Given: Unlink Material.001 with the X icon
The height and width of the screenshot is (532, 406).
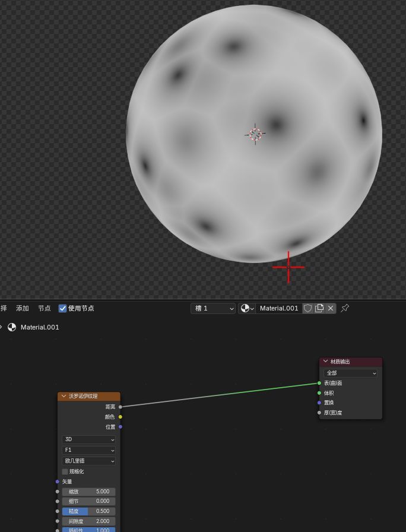Looking at the screenshot, I should point(331,308).
